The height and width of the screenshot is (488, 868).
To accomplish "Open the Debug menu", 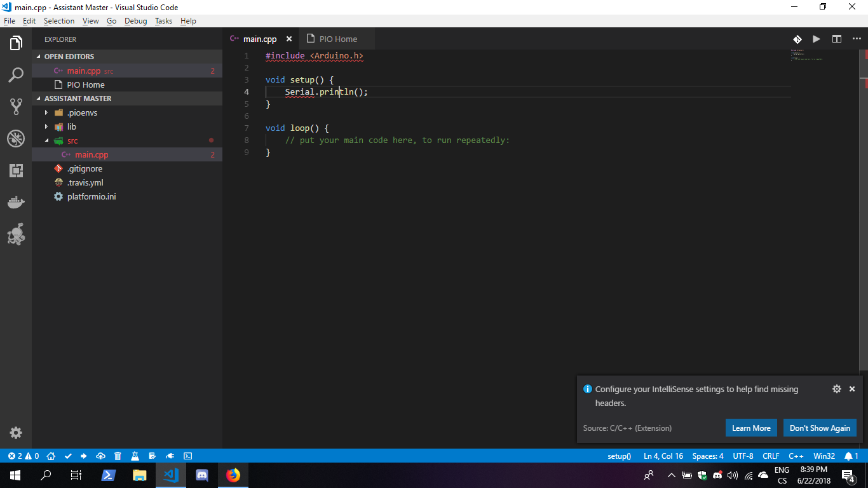I will coord(135,20).
